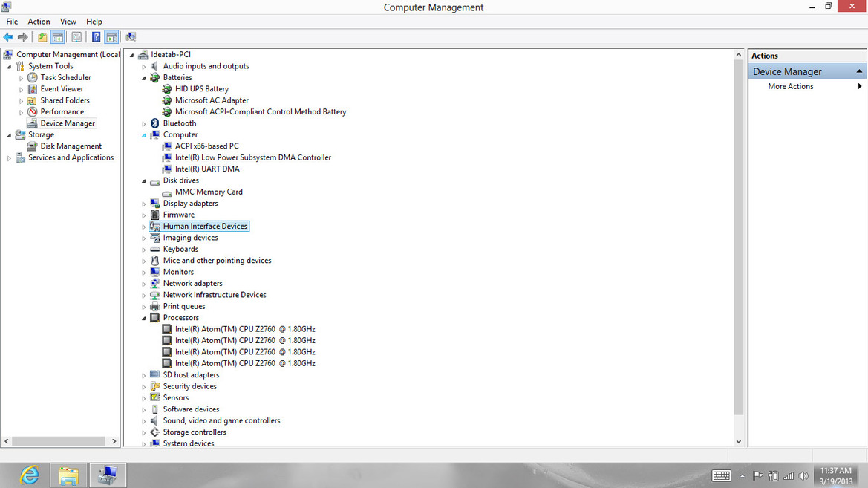Open Internet Explorer from the taskbar

coord(30,475)
